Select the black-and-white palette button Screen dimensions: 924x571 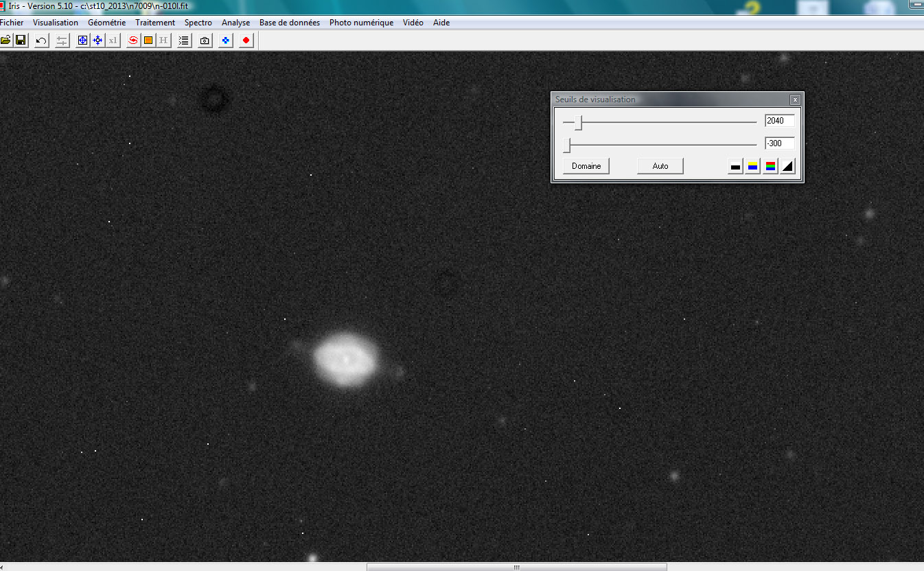coord(735,166)
